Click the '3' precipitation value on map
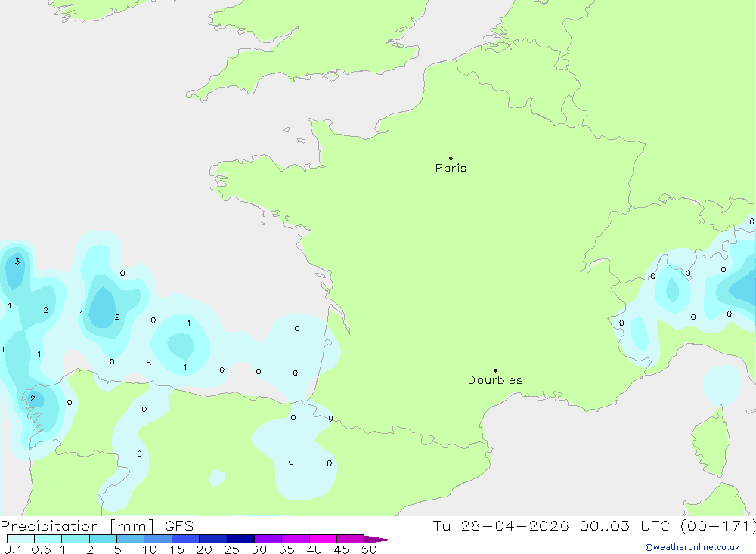Image resolution: width=756 pixels, height=554 pixels. click(17, 262)
